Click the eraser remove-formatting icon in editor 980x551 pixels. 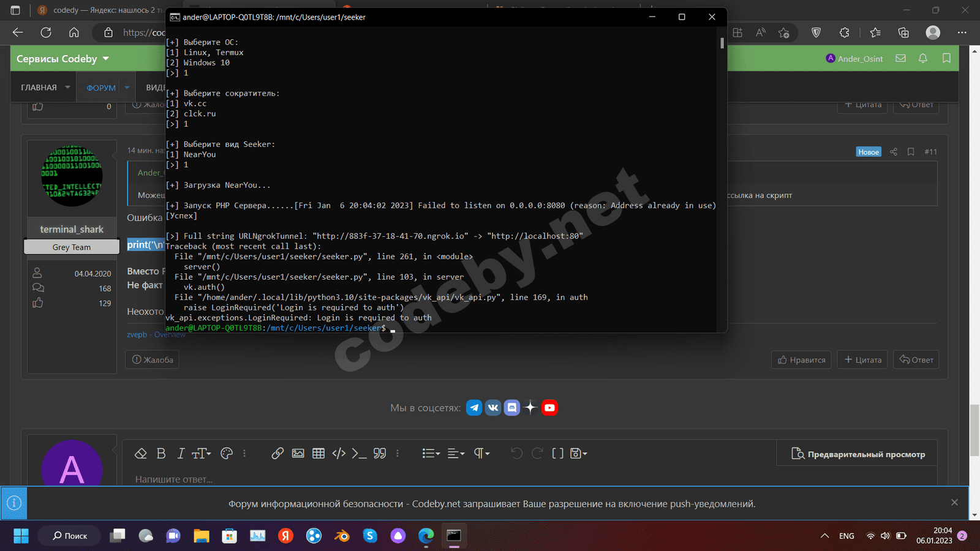coord(140,454)
